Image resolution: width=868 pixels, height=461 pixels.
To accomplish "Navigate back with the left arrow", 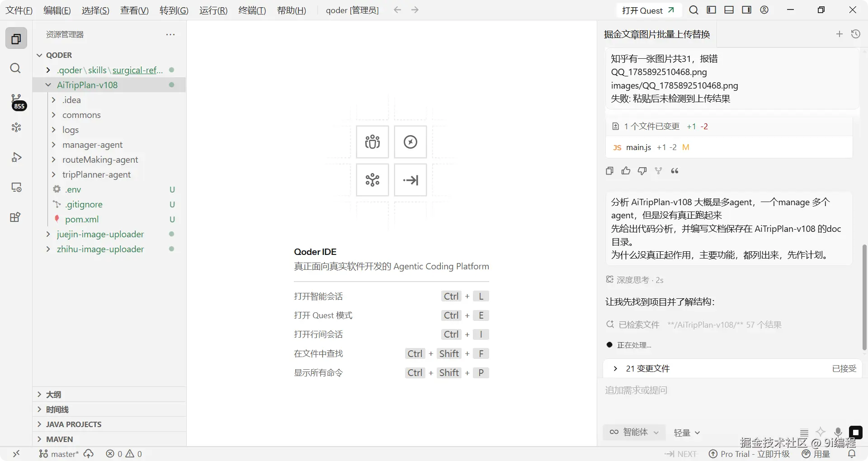I will [x=397, y=10].
